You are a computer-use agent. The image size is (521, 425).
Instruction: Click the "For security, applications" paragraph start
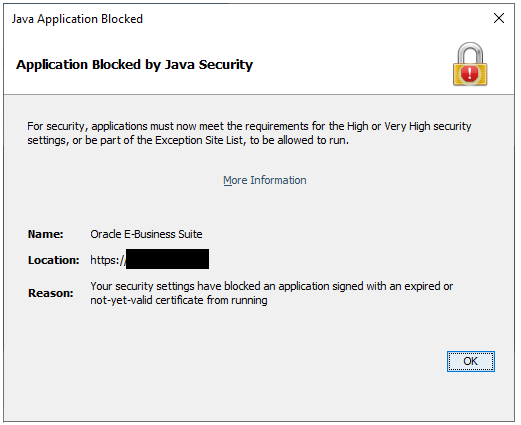tap(87, 126)
